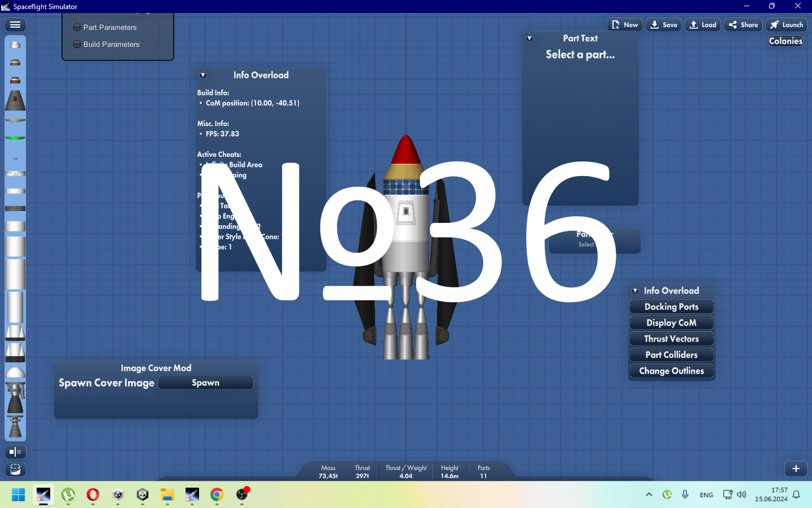Image resolution: width=812 pixels, height=508 pixels.
Task: Share the rocket blueprint
Action: (743, 25)
